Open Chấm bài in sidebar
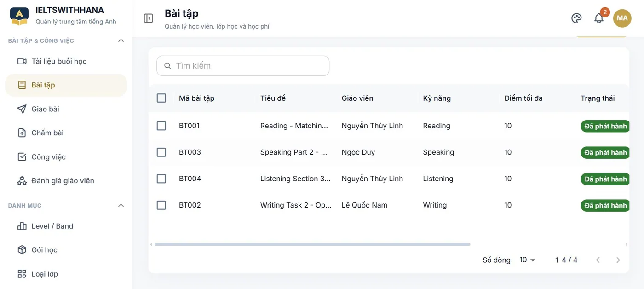The image size is (644, 289). point(66,133)
